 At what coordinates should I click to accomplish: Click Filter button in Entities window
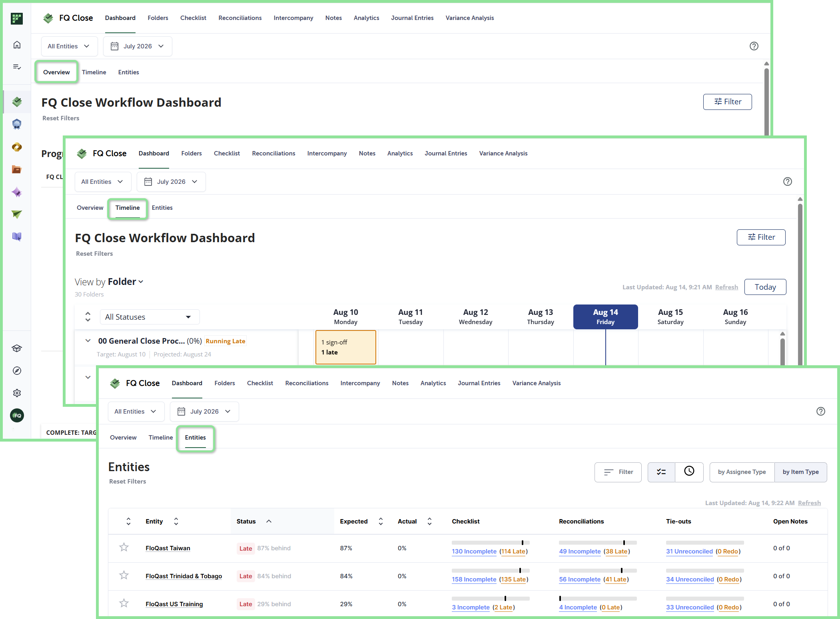pos(618,472)
